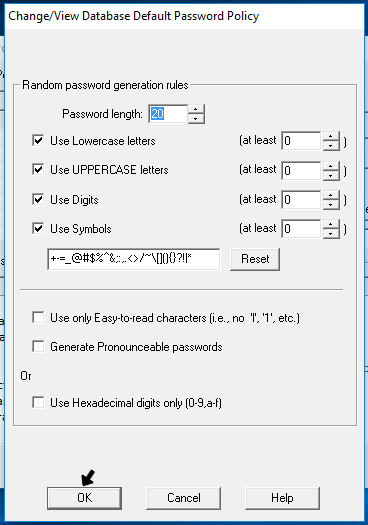
Task: Disable Use Digits option
Action: [38, 199]
